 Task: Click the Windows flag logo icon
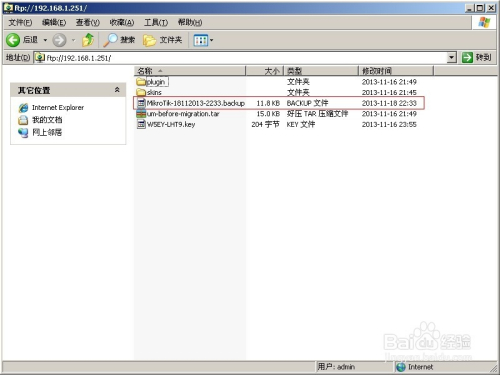[x=484, y=22]
